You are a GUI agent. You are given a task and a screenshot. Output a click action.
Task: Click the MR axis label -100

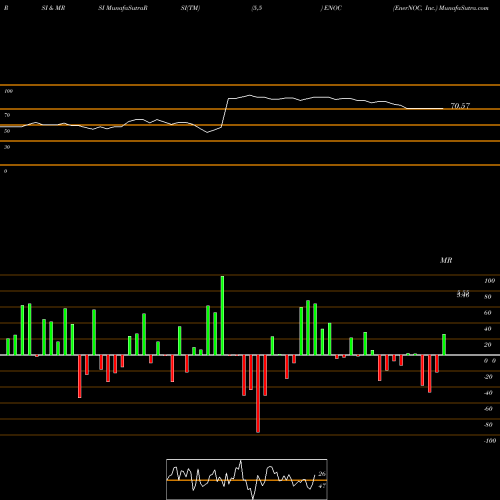[490, 441]
